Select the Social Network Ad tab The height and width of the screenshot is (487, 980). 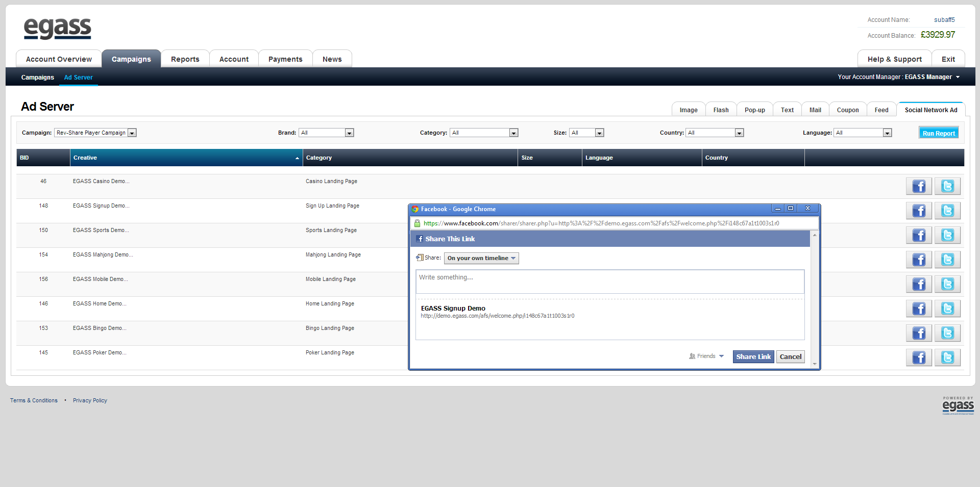tap(931, 110)
